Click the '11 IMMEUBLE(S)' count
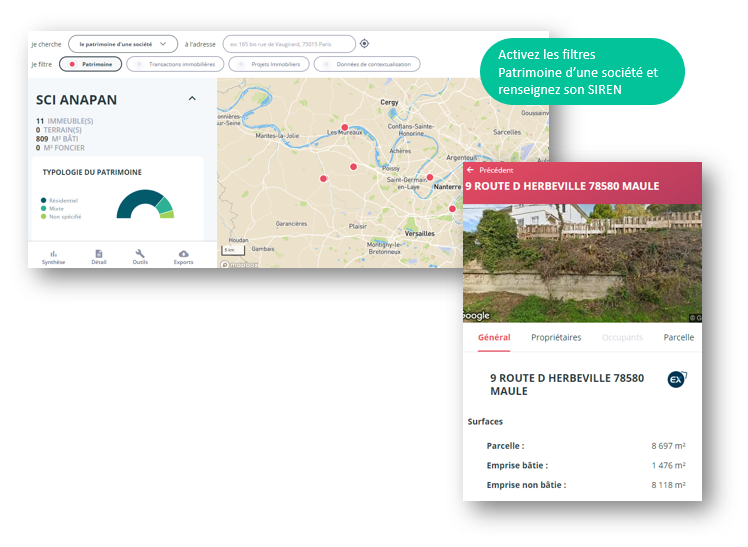Viewport: 748px width, 547px height. point(64,121)
